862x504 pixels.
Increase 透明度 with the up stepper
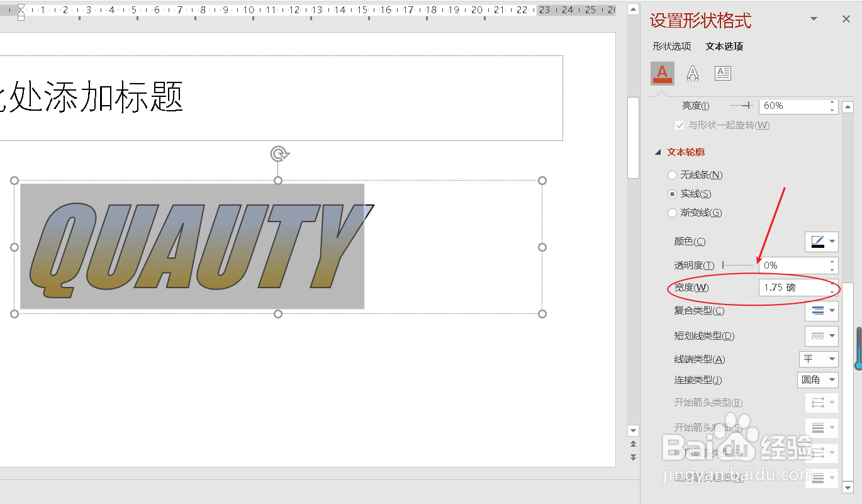(x=833, y=261)
